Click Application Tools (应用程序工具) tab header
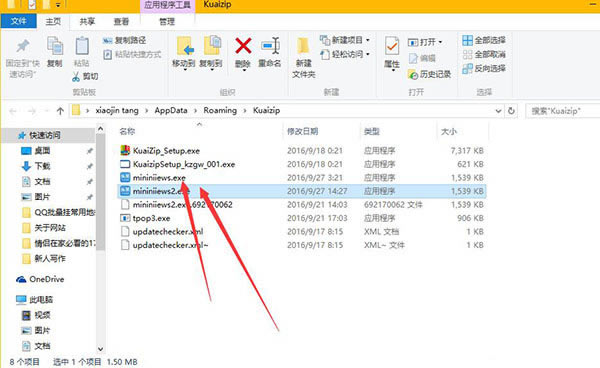The width and height of the screenshot is (600, 368). [167, 5]
